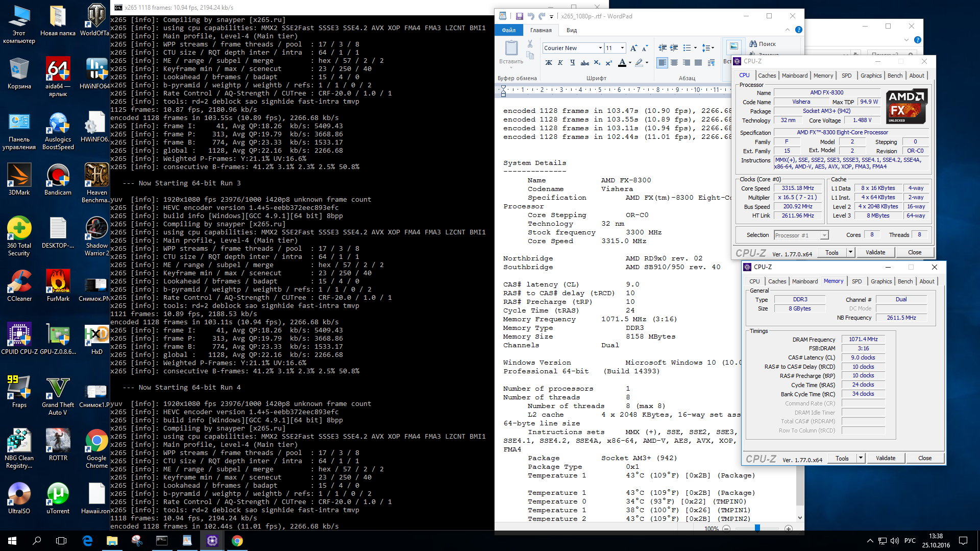This screenshot has height=551, width=980.
Task: Click Close in the top CPU-Z window
Action: (x=915, y=252)
